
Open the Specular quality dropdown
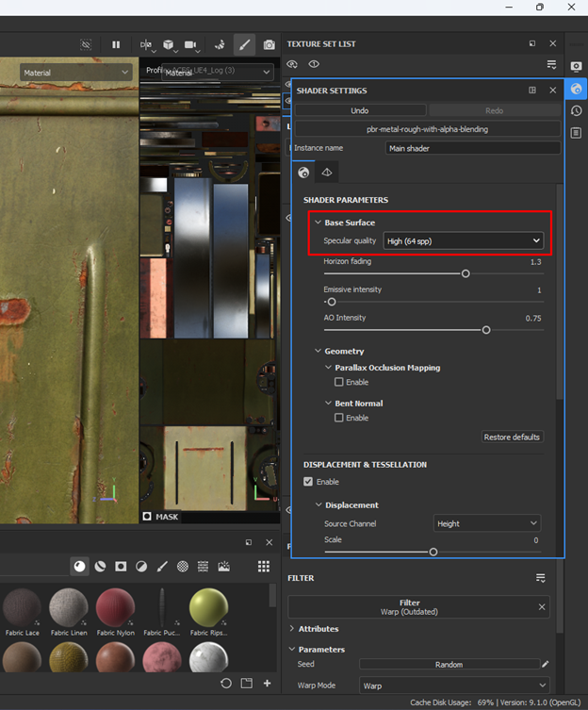point(463,241)
